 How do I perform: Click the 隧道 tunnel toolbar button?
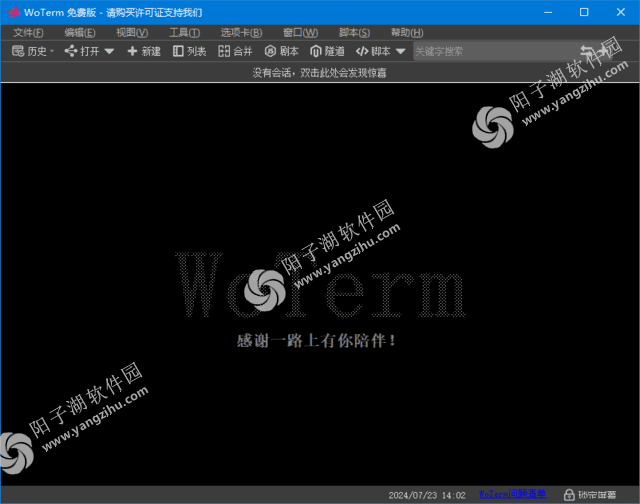pos(327,51)
